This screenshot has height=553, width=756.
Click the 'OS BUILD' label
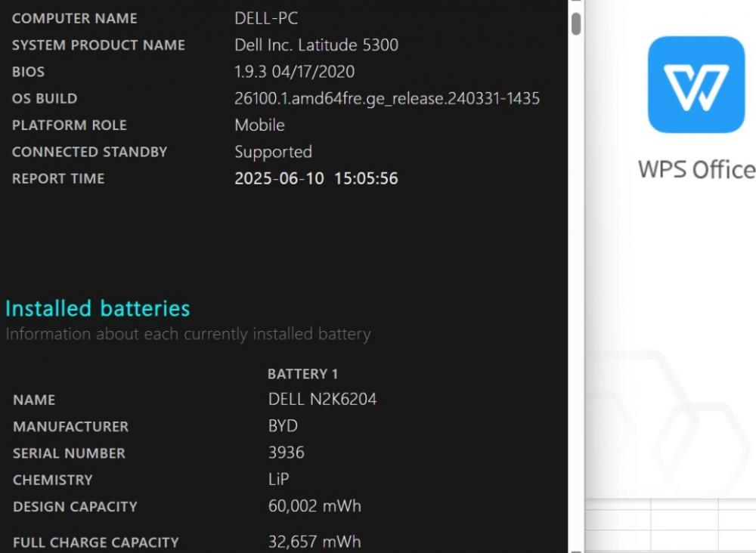[45, 99]
